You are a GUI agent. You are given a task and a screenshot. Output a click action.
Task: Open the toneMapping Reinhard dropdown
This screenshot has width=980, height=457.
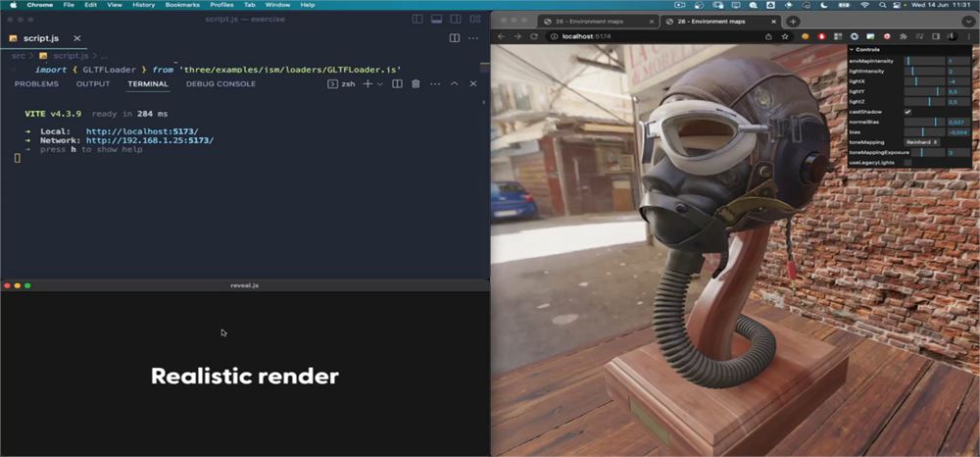click(x=922, y=142)
